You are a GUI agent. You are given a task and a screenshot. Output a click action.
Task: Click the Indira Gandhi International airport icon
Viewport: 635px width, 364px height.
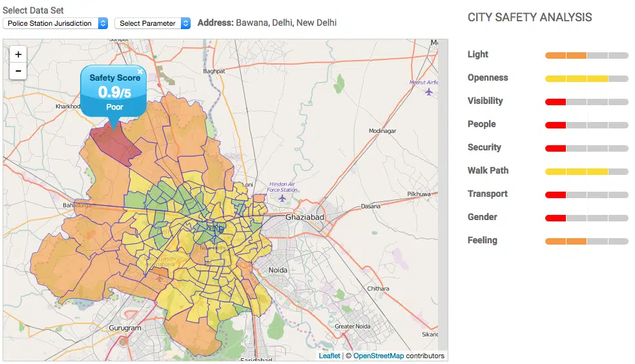pyautogui.click(x=159, y=279)
